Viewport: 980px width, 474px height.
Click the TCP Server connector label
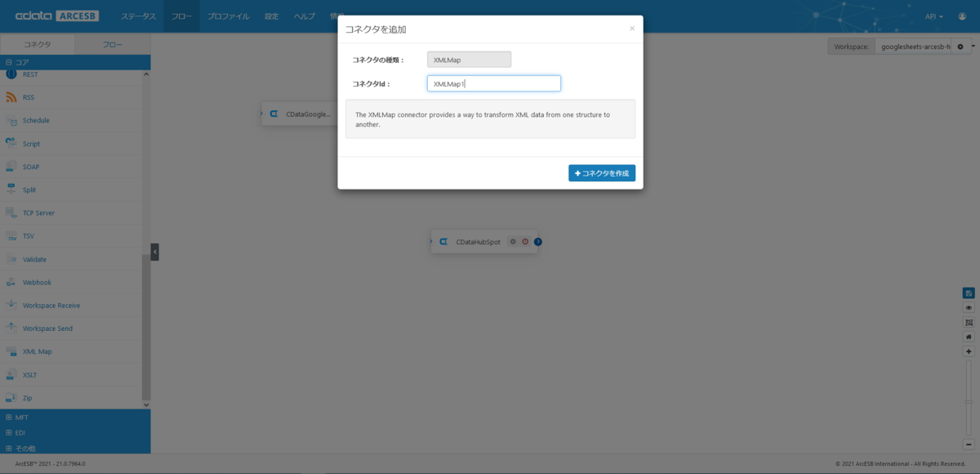click(x=38, y=212)
